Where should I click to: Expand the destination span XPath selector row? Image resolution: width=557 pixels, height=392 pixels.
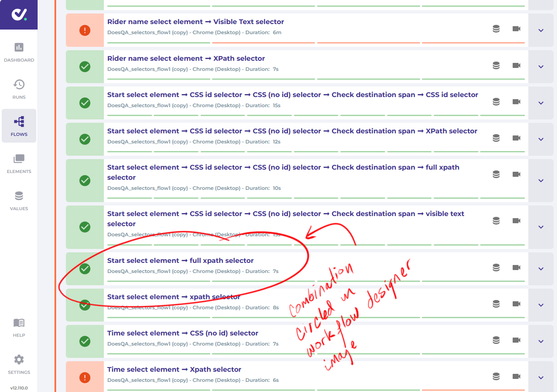541,139
